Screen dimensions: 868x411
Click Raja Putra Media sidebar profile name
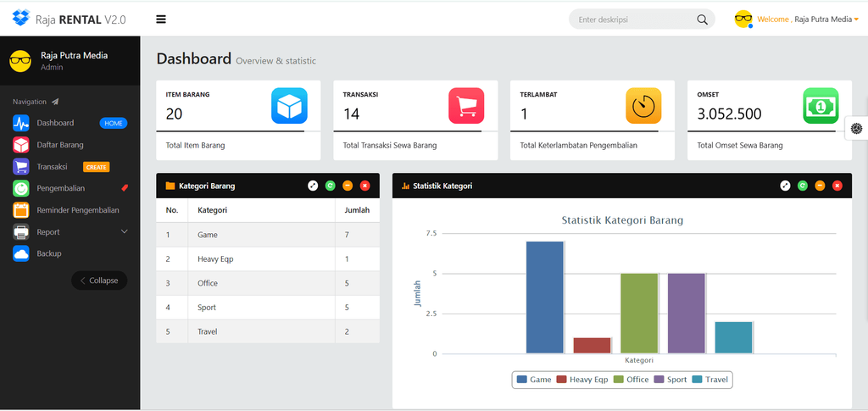point(75,55)
